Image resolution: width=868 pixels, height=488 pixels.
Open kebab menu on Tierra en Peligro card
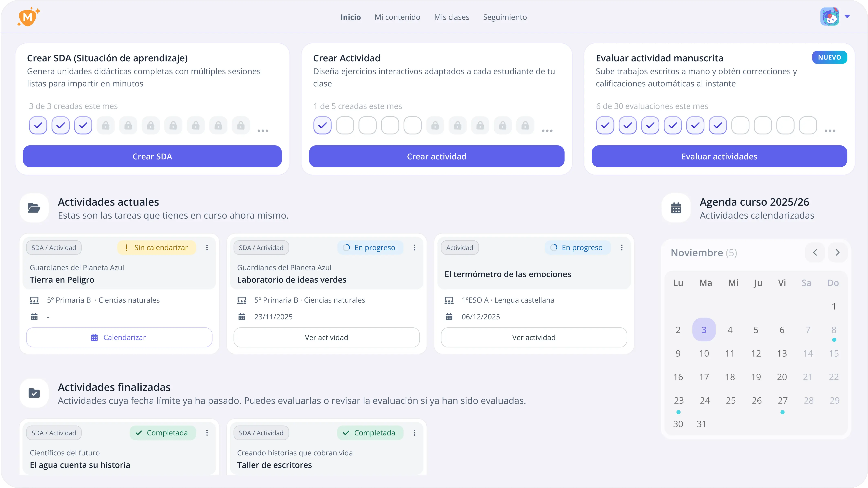pos(207,248)
